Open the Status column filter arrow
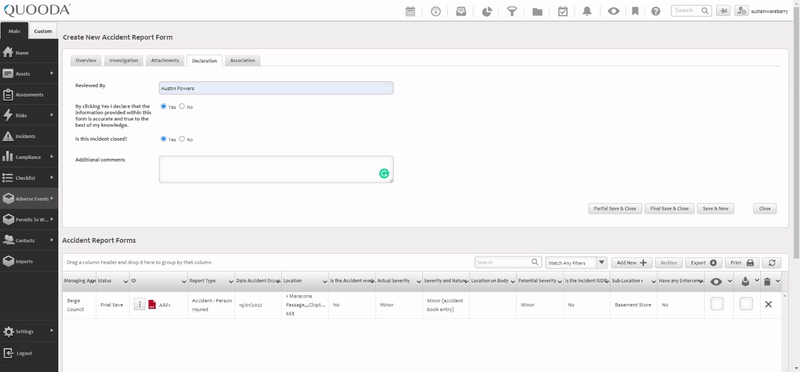This screenshot has width=800, height=372. click(x=126, y=281)
